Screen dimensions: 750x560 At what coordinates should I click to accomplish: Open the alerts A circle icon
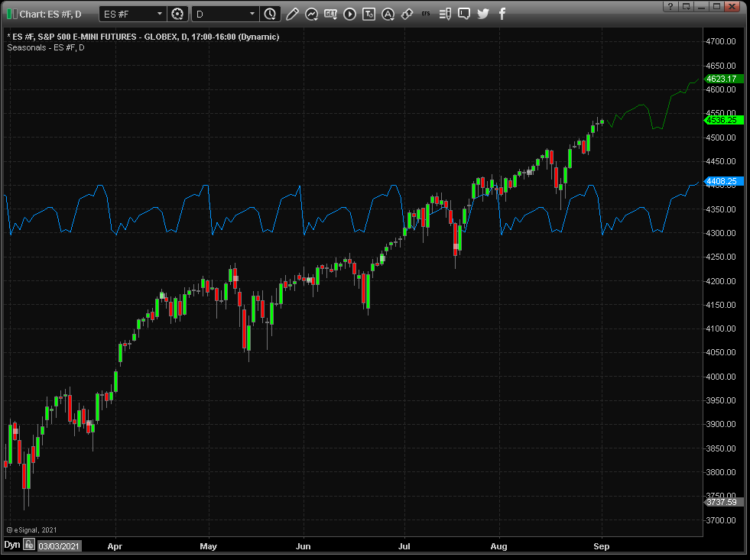coord(388,15)
